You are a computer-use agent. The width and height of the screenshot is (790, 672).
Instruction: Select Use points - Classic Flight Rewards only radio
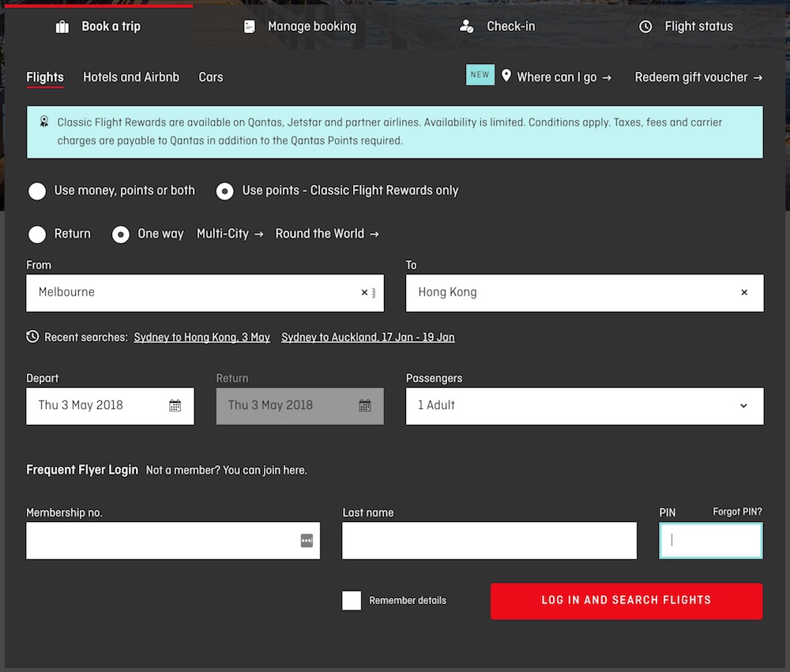[x=224, y=191]
